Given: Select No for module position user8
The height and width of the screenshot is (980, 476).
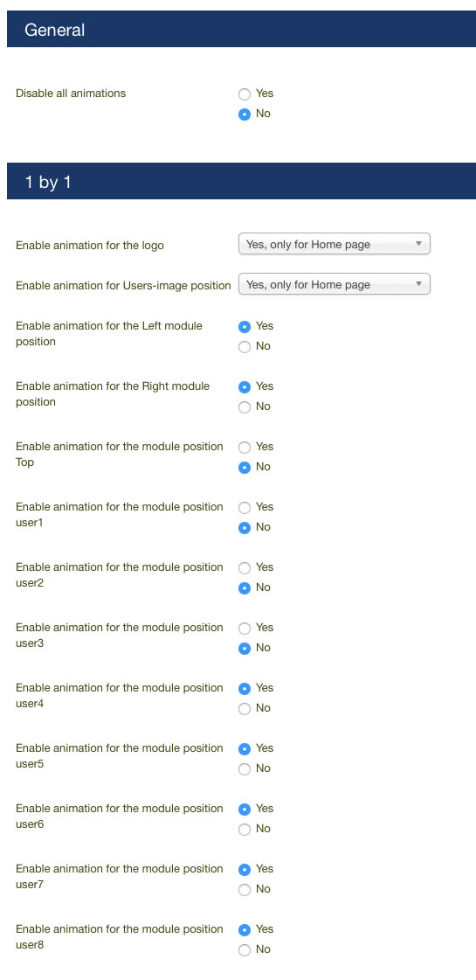Looking at the screenshot, I should click(245, 950).
